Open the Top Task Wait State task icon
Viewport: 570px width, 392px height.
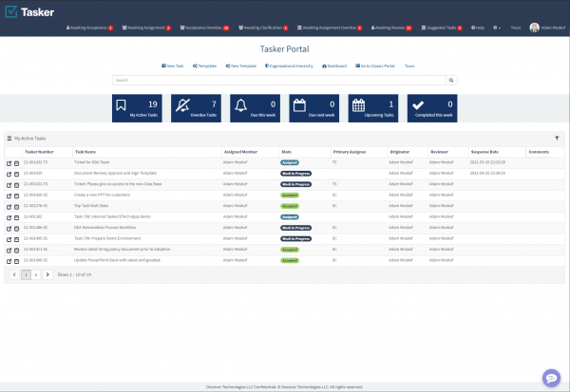tap(9, 207)
